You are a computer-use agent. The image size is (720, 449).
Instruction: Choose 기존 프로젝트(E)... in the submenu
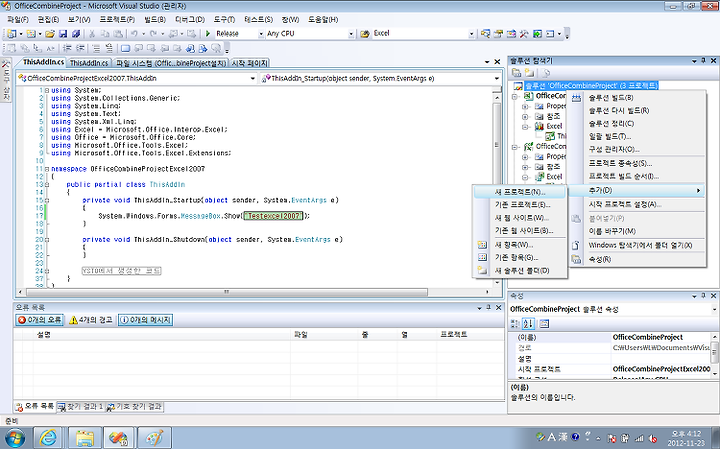520,205
